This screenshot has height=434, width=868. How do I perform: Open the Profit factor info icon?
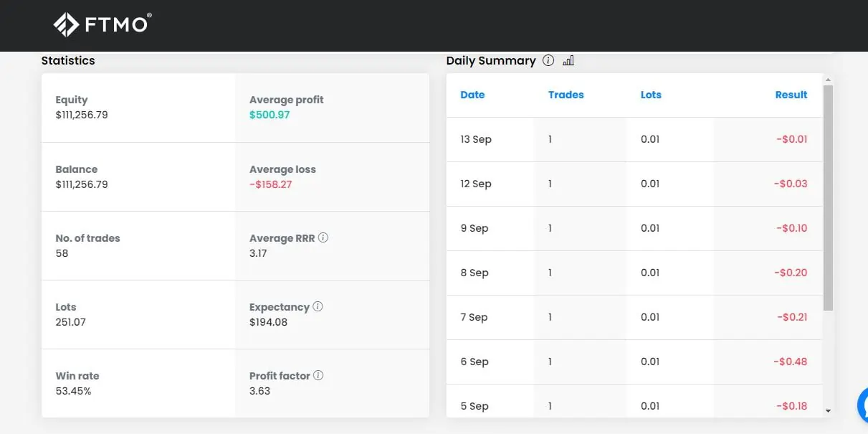(x=318, y=375)
